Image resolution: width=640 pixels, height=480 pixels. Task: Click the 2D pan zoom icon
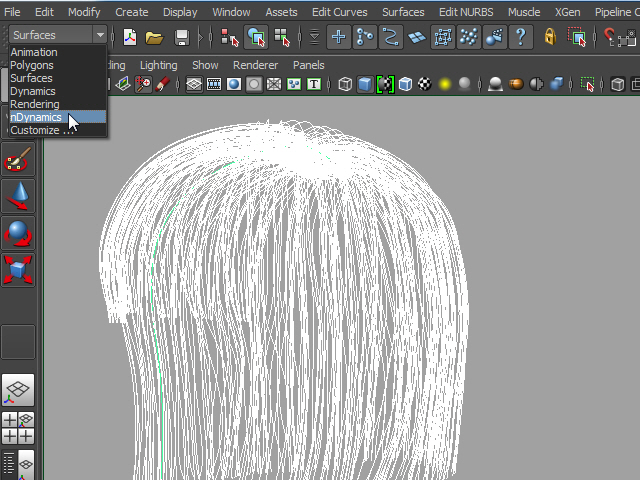click(x=143, y=84)
